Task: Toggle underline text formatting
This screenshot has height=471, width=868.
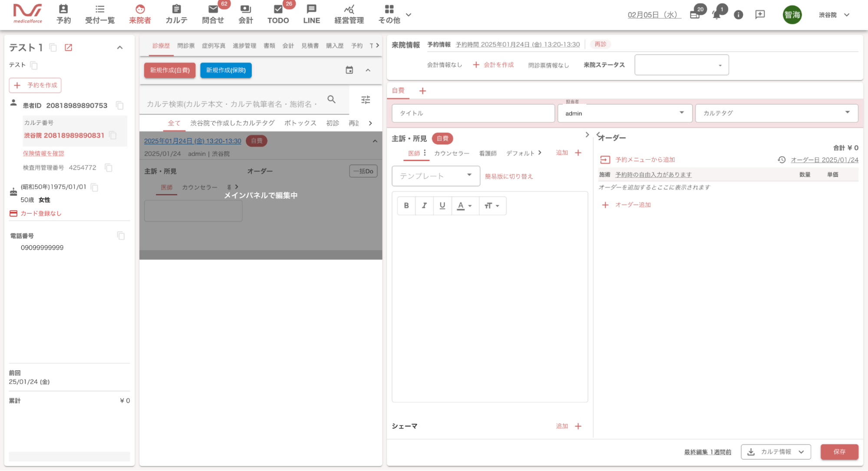Action: pyautogui.click(x=442, y=206)
